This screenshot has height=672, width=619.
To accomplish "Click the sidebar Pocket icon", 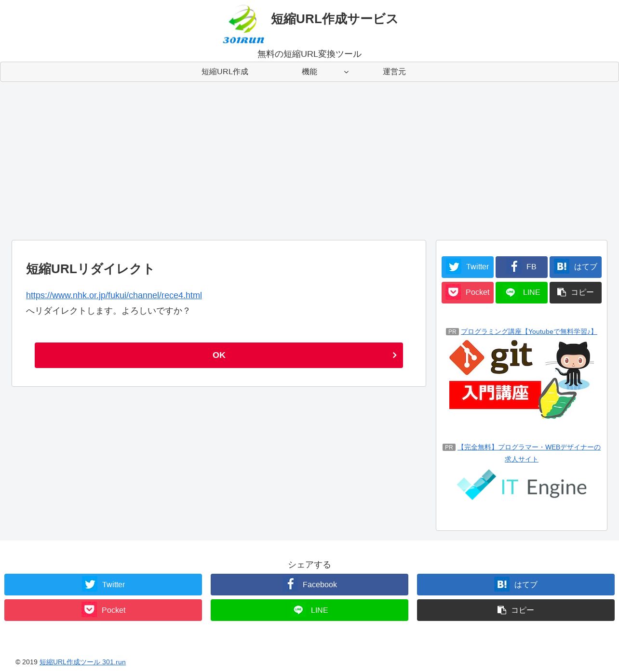I will (x=453, y=292).
